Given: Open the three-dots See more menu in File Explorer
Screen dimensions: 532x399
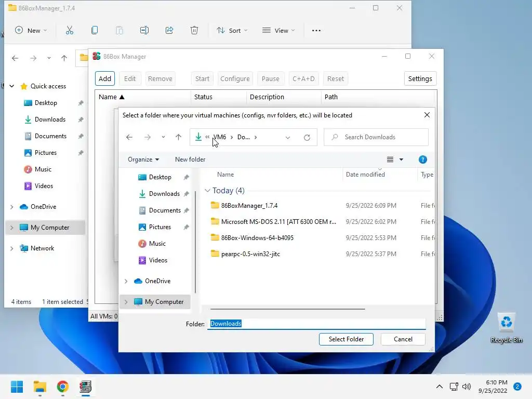Looking at the screenshot, I should [316, 31].
